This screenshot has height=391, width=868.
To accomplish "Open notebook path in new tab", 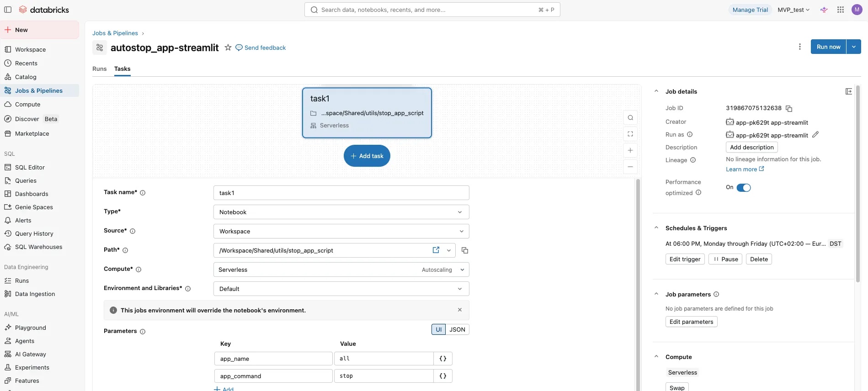I will tap(436, 250).
